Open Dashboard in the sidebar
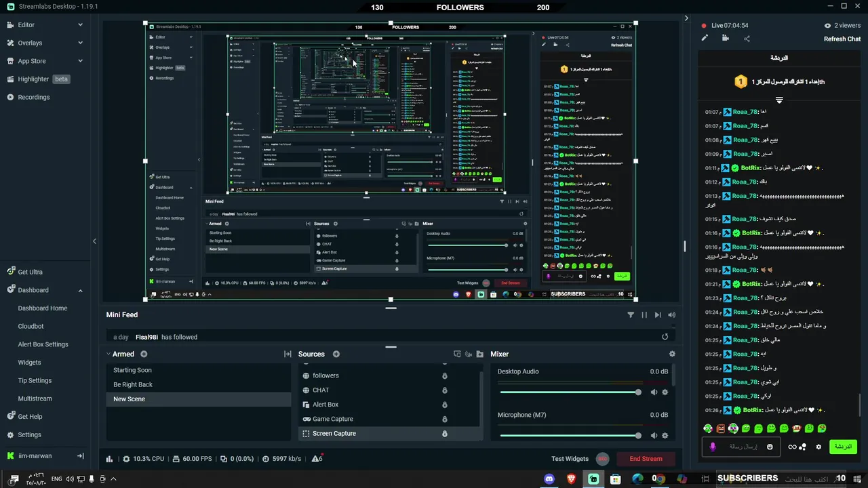Viewport: 868px width, 488px height. tap(33, 290)
